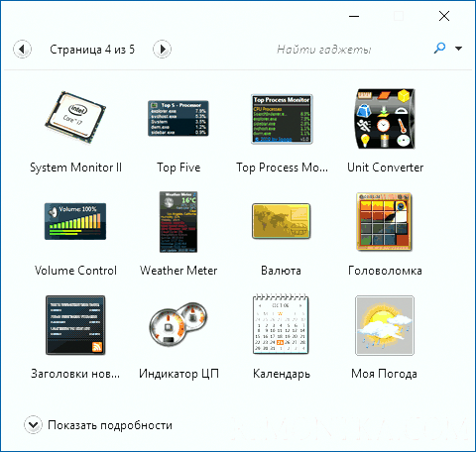Image resolution: width=476 pixels, height=452 pixels.
Task: Click the Календарь label text
Action: point(282,374)
